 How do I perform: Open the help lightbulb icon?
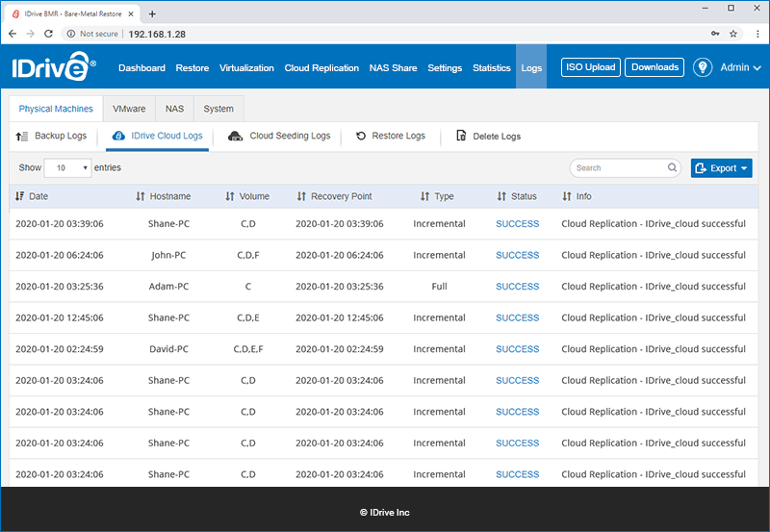pos(703,67)
